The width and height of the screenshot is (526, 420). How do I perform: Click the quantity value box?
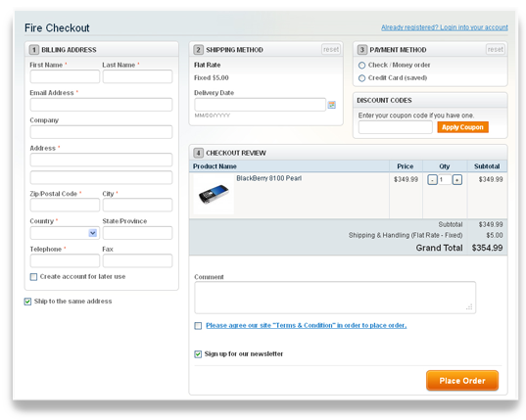[445, 180]
